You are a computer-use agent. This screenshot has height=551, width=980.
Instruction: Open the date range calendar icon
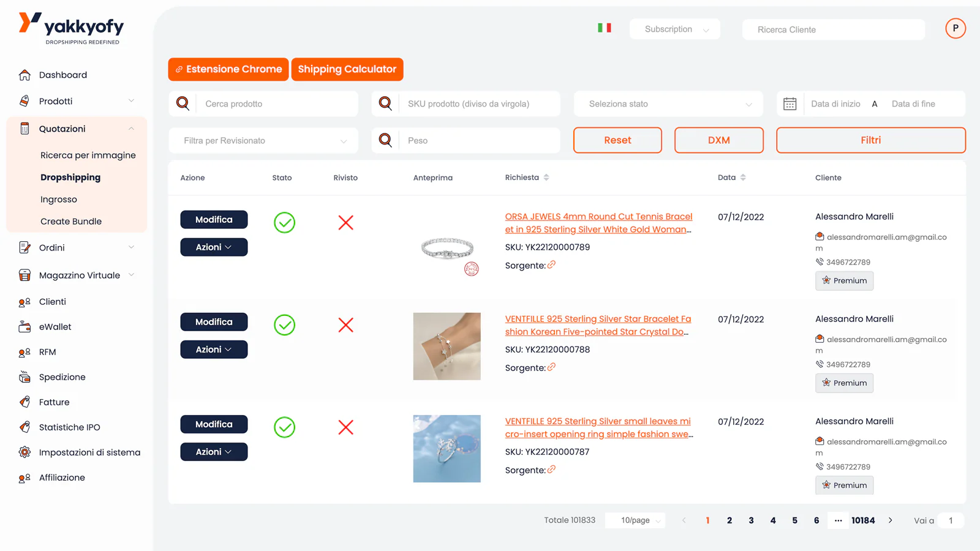[790, 104]
